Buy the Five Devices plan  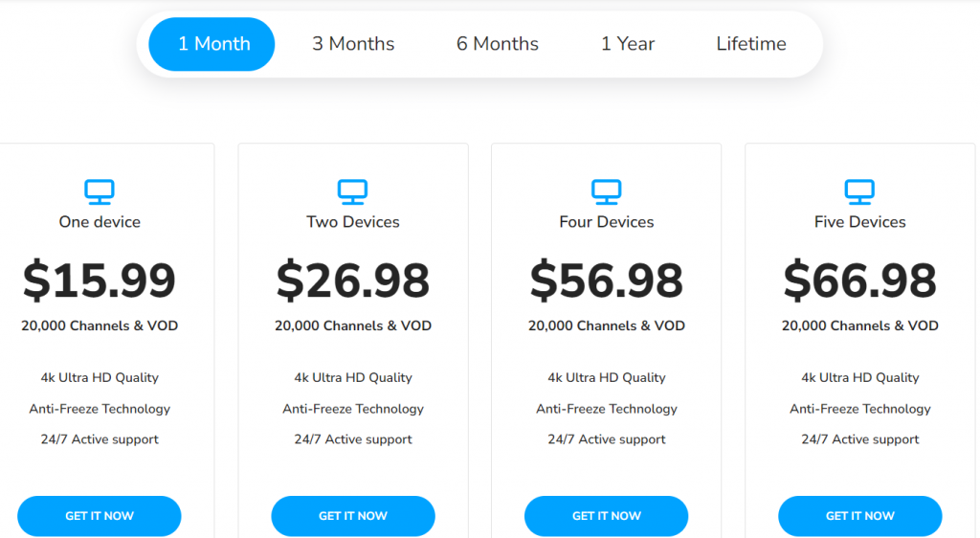(860, 516)
